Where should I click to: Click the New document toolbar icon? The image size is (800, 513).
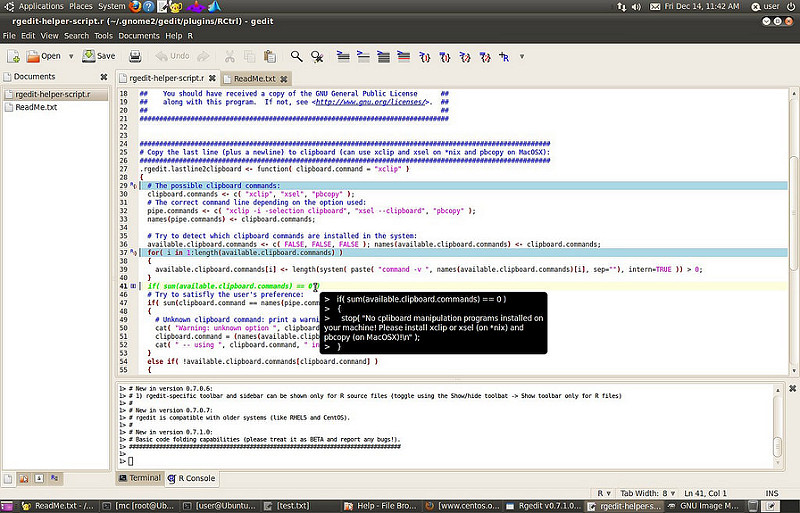[x=13, y=56]
